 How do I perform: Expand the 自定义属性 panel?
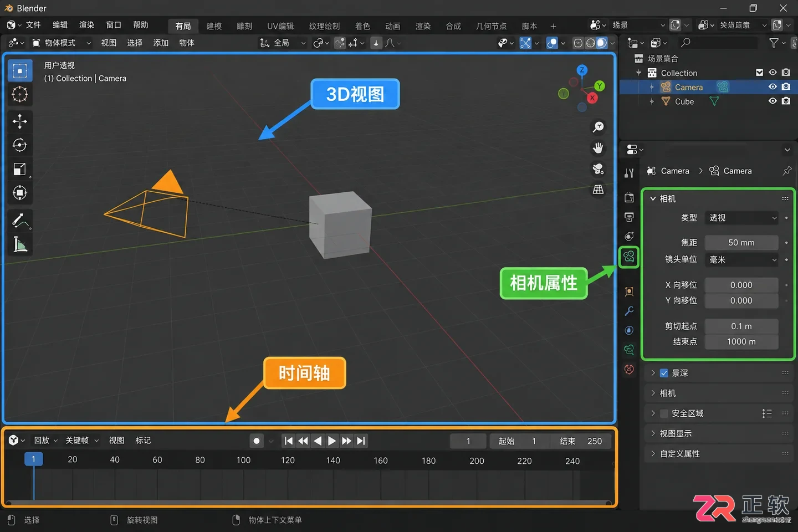(x=719, y=453)
